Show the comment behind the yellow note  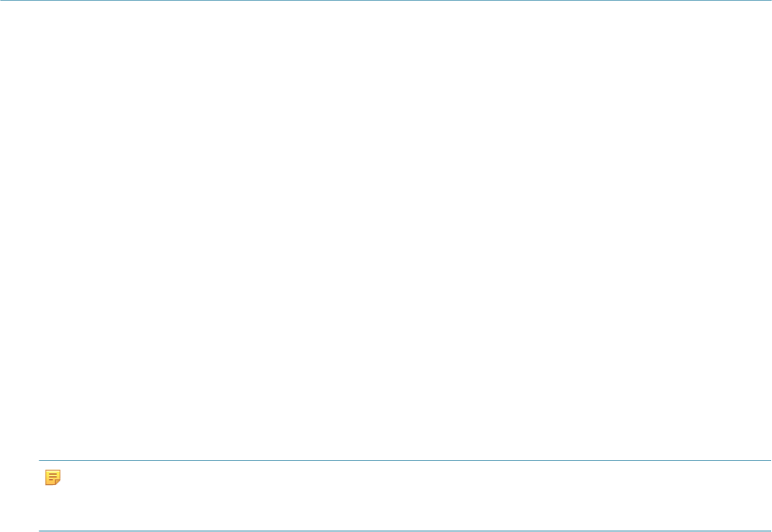53,477
